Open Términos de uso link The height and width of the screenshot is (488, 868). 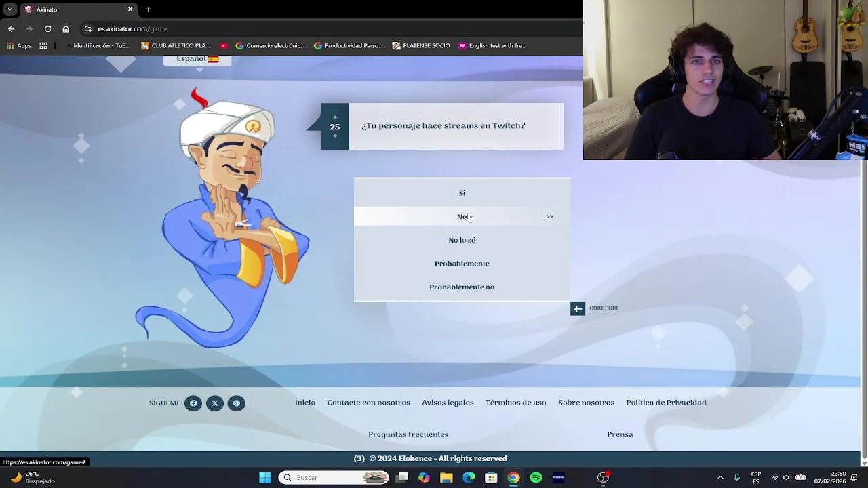[x=515, y=403]
